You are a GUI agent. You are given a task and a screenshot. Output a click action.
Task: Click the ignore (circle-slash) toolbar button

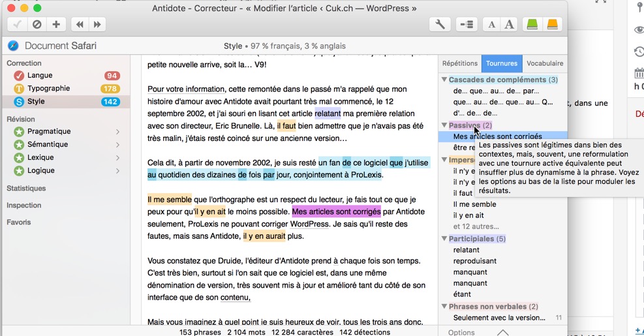coord(37,25)
